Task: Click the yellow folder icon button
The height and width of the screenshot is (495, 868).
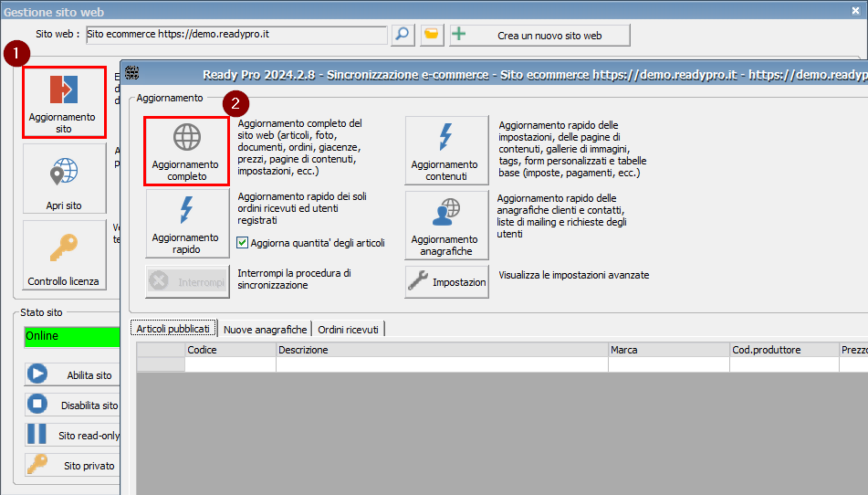Action: (x=432, y=35)
